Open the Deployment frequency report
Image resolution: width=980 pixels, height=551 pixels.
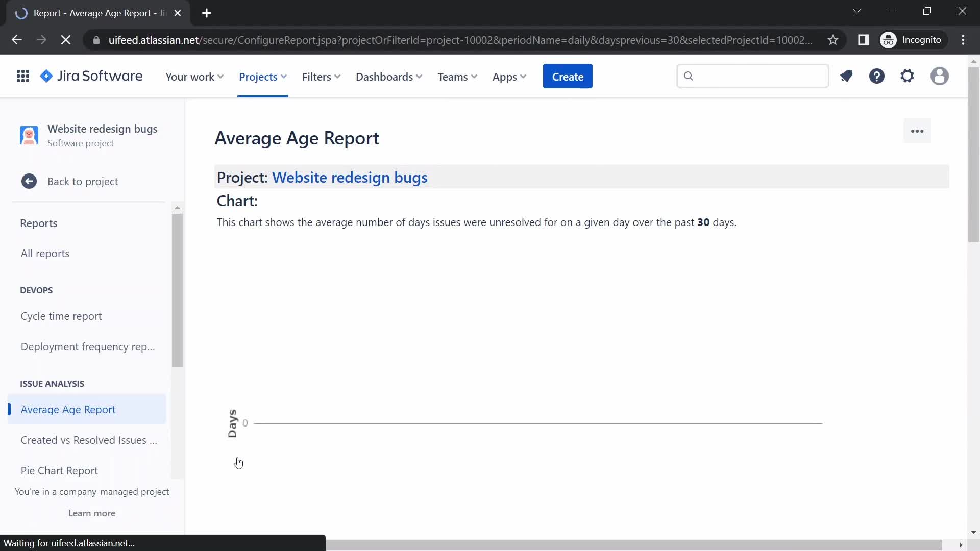88,347
